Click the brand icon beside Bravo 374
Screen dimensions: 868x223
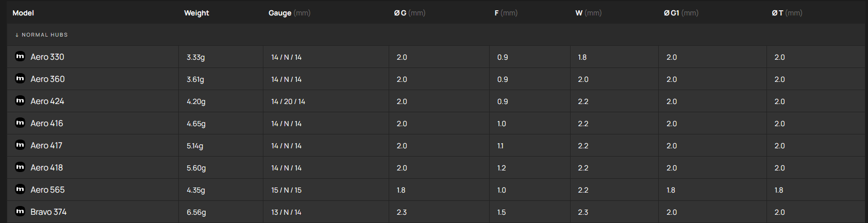click(x=20, y=212)
